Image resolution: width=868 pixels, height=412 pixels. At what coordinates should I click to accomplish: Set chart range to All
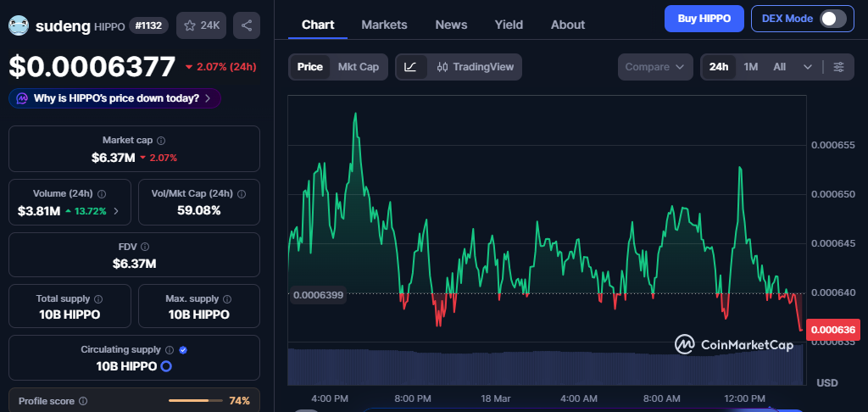pos(780,67)
